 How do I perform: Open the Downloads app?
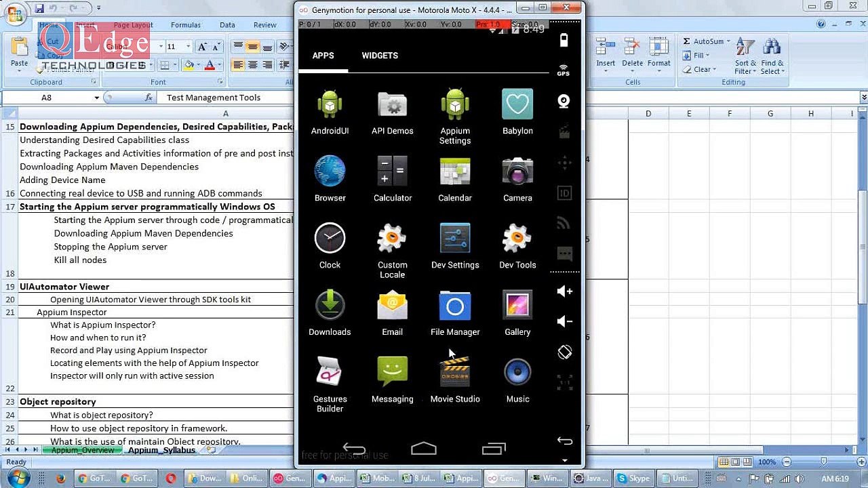(330, 313)
